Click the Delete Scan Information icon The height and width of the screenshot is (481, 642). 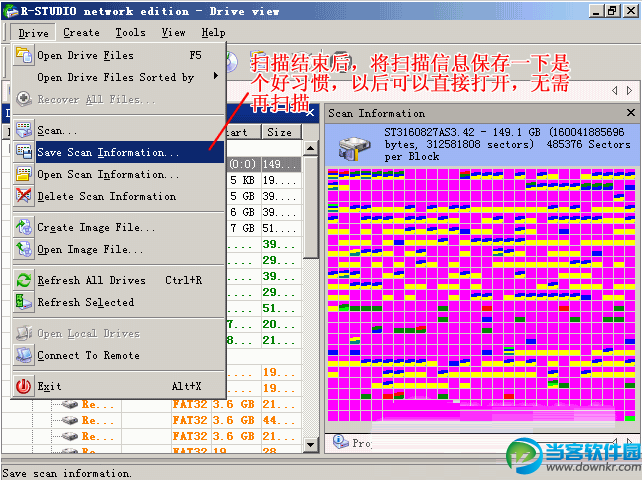pyautogui.click(x=24, y=196)
